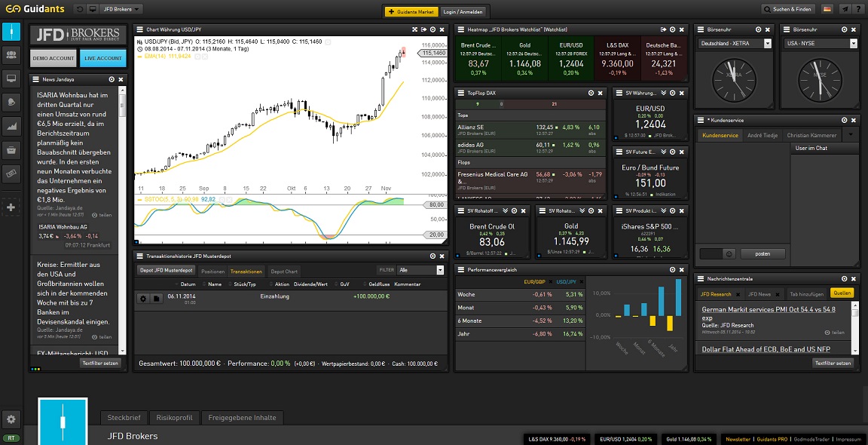Screen dimensions: 868x445
Task: Click the Suchen & Finden search field
Action: pos(788,9)
